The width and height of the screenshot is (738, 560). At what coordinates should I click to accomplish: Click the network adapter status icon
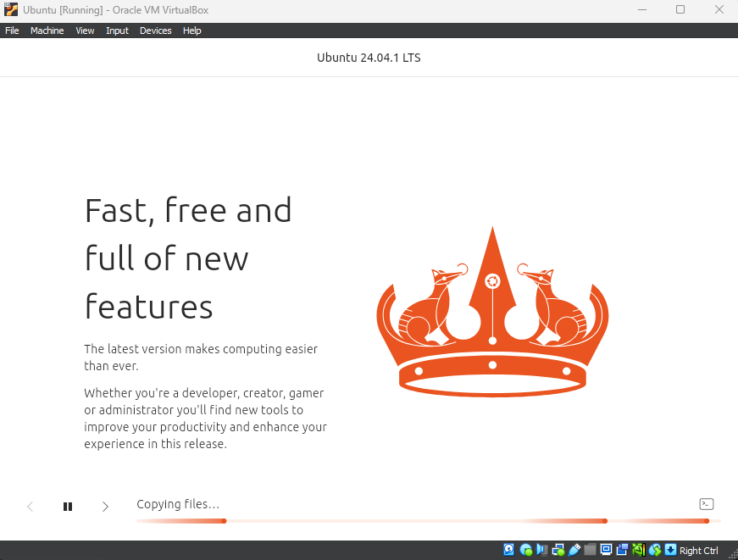click(x=558, y=550)
